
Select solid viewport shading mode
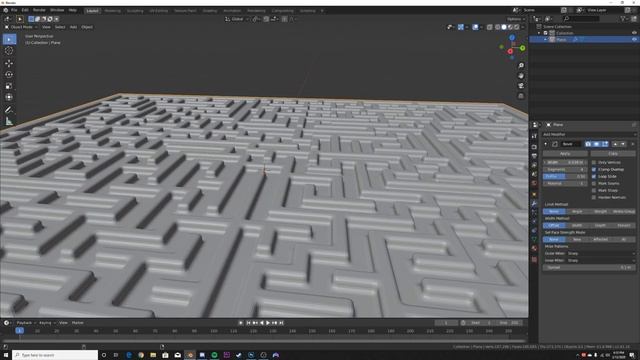coord(504,27)
